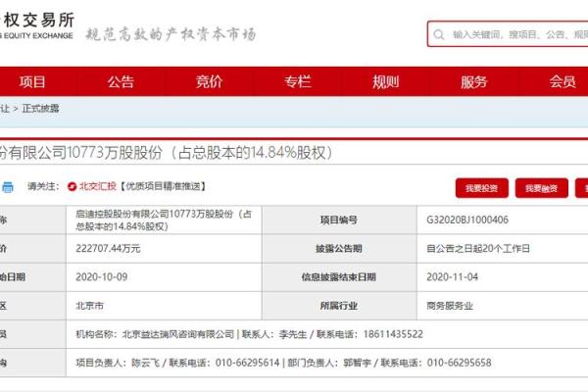Click the phone number 010-66295658
This screenshot has width=588, height=392.
[x=460, y=363]
